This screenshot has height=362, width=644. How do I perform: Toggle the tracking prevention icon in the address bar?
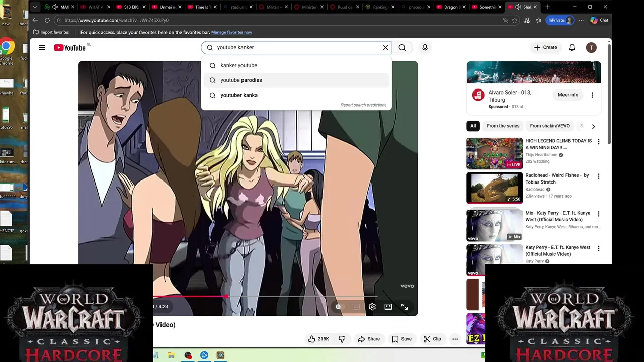click(505, 20)
